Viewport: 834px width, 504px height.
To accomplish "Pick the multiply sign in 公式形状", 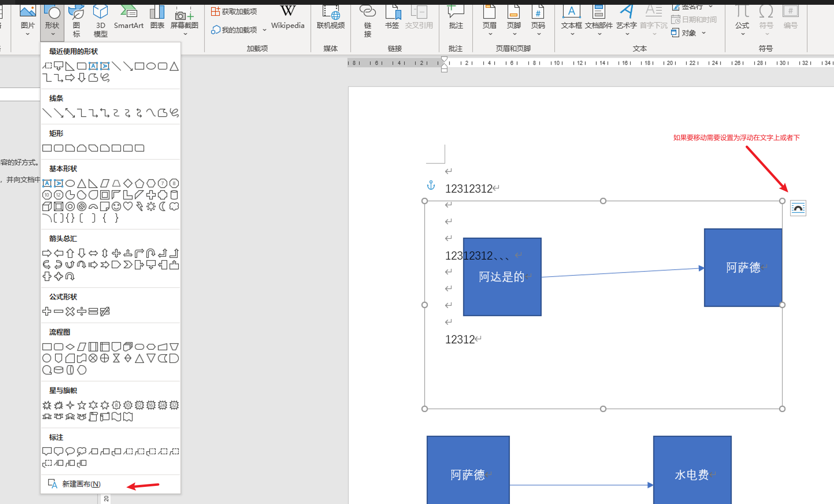I will point(70,311).
